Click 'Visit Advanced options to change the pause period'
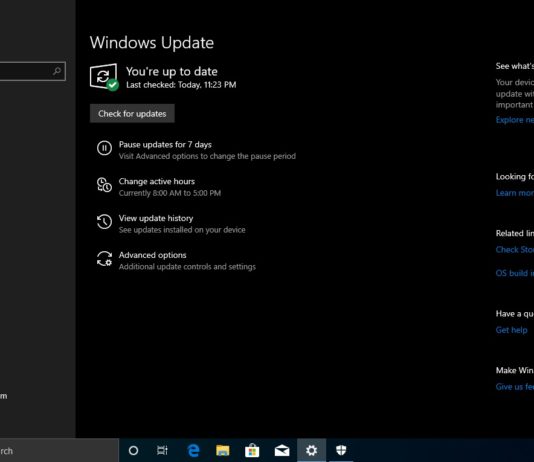The image size is (534, 462). 207,156
